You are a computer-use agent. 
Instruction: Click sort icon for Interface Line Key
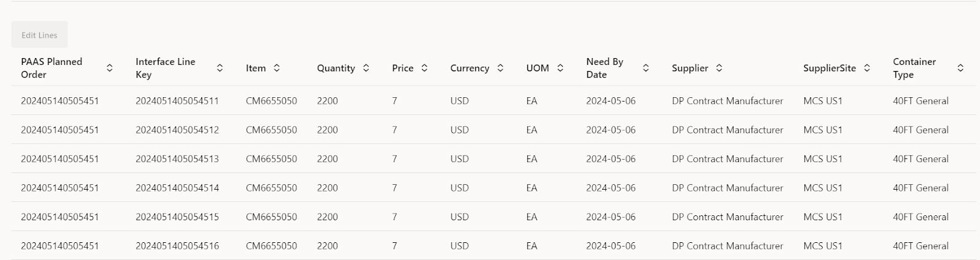(x=220, y=68)
